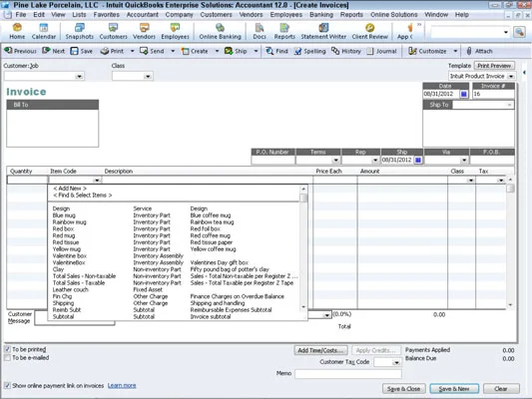This screenshot has height=399, width=532.
Task: Open the Learn more link
Action: pos(122,386)
